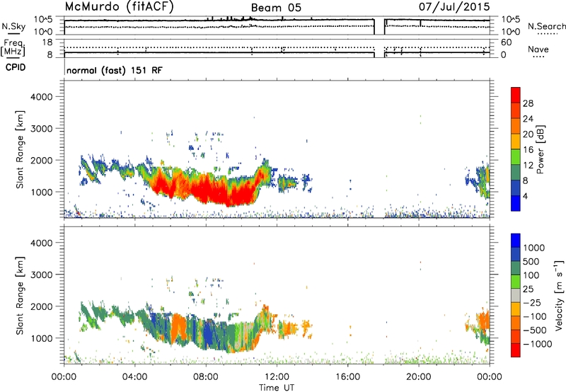Screen dimensions: 566x392
Task: Select the N.Sky axis label
Action: pyautogui.click(x=13, y=26)
